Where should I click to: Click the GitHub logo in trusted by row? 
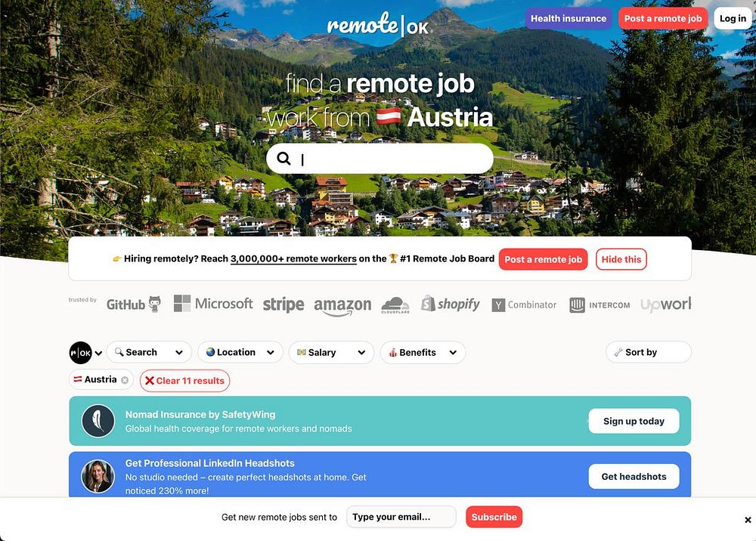pos(134,305)
